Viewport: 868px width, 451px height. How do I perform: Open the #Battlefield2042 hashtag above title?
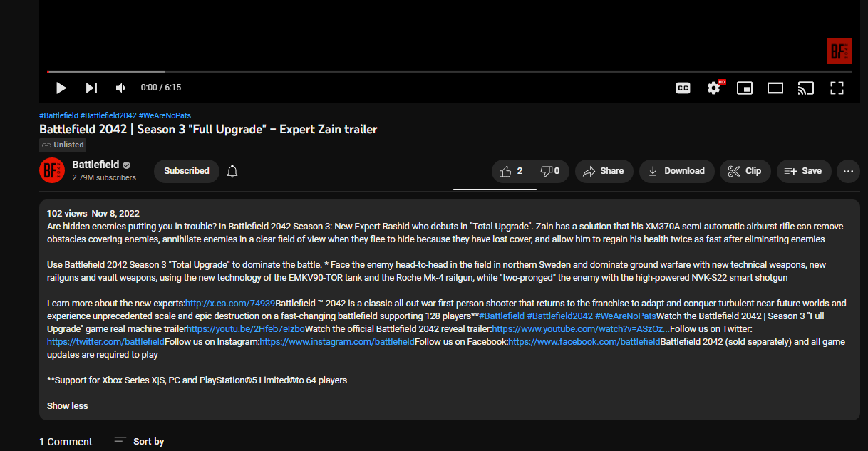[108, 115]
